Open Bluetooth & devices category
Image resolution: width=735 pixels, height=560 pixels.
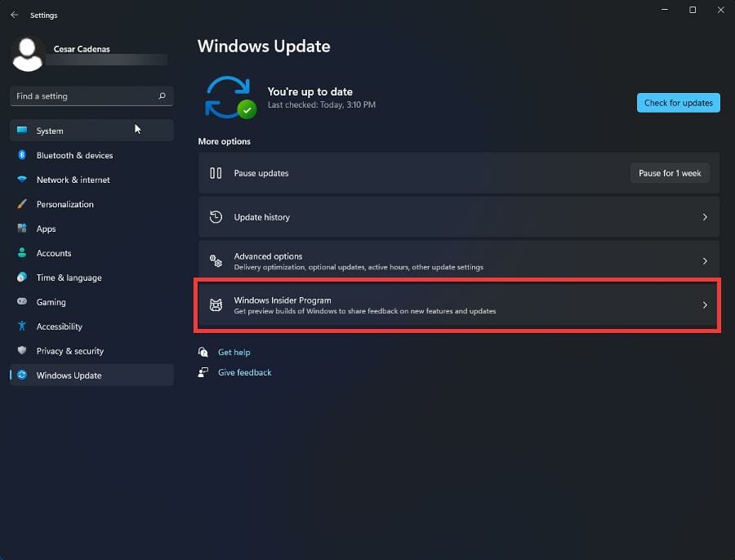tap(91, 154)
